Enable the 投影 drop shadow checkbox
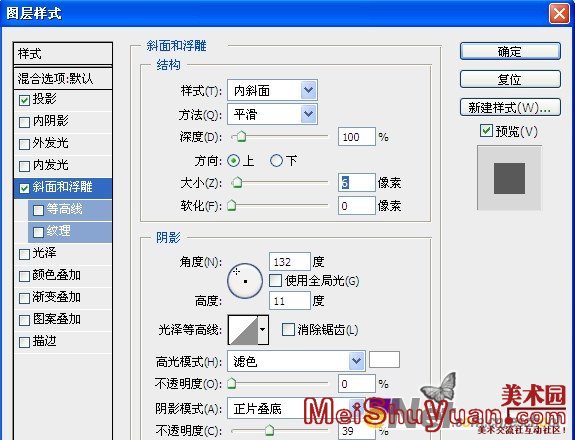 point(24,100)
